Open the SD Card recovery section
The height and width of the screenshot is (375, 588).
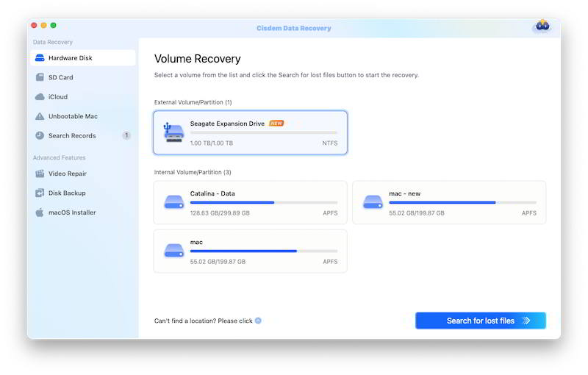click(83, 77)
